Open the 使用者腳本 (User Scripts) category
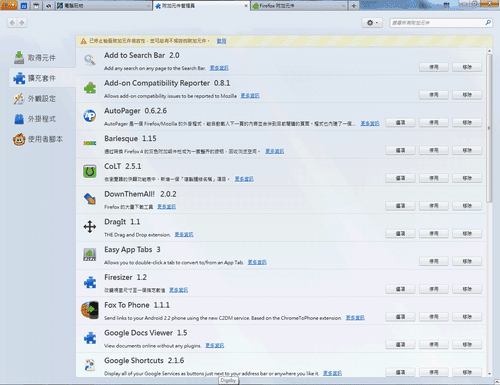500x385 pixels. [42, 139]
